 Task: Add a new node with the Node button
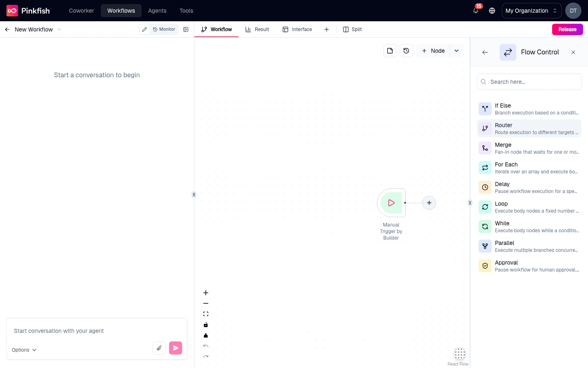[x=433, y=50]
